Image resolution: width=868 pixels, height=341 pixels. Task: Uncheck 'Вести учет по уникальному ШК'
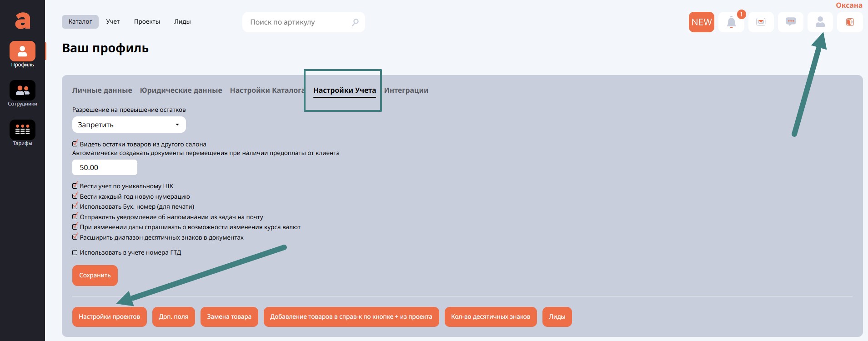click(x=75, y=186)
